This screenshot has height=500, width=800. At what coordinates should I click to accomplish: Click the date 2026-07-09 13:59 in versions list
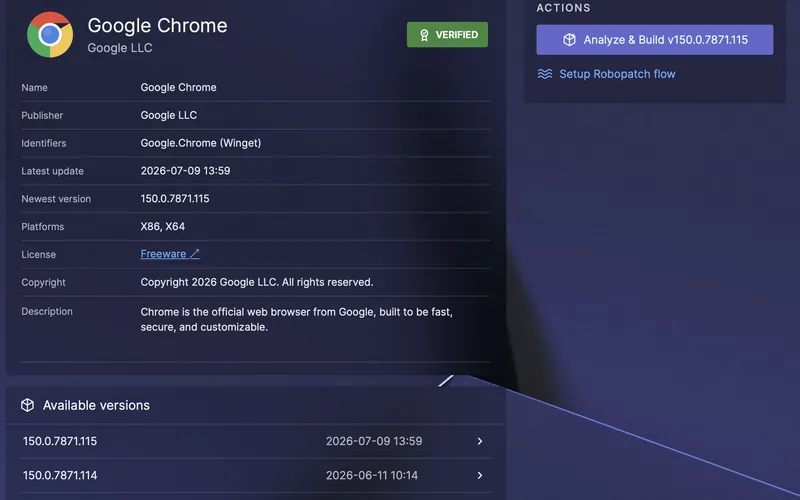[374, 441]
